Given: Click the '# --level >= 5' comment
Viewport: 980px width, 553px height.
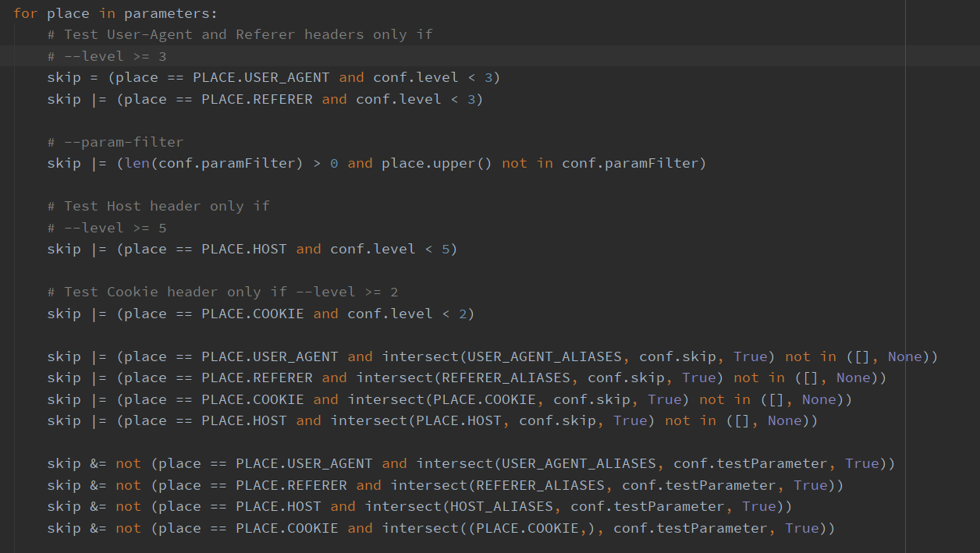Looking at the screenshot, I should tap(107, 228).
